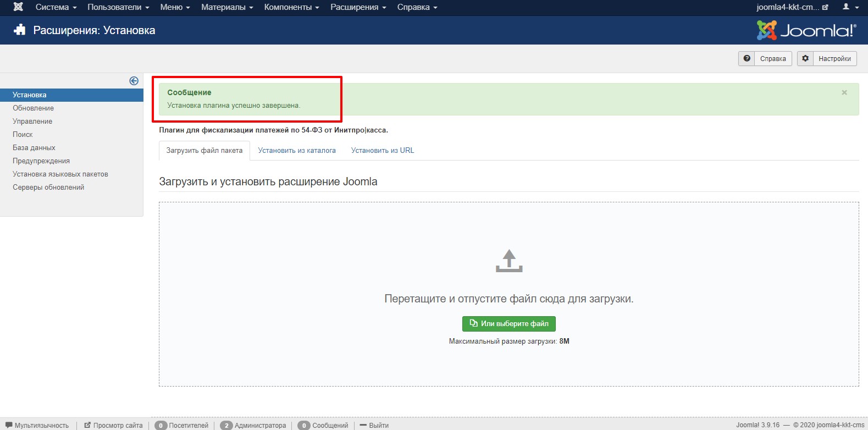
Task: Click Просмотр сайта in footer
Action: [x=113, y=426]
